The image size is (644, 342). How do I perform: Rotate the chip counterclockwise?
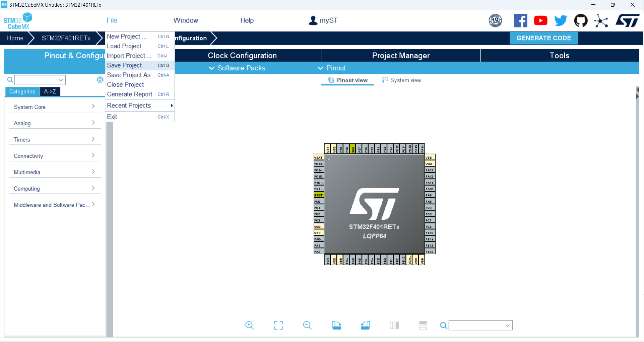coord(365,325)
